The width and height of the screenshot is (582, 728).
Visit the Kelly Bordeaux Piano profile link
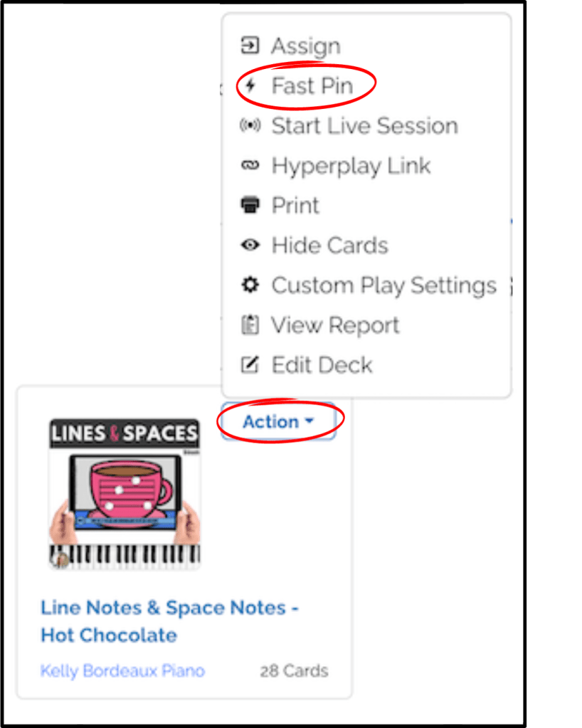pyautogui.click(x=122, y=670)
